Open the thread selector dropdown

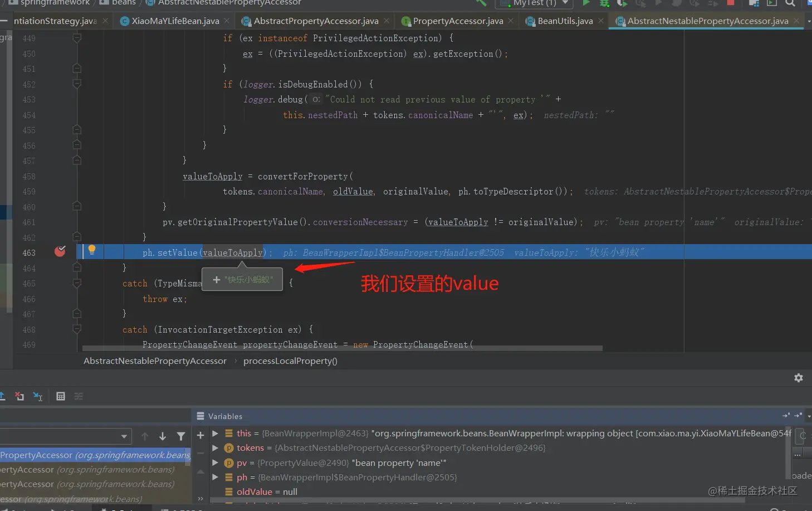click(65, 436)
